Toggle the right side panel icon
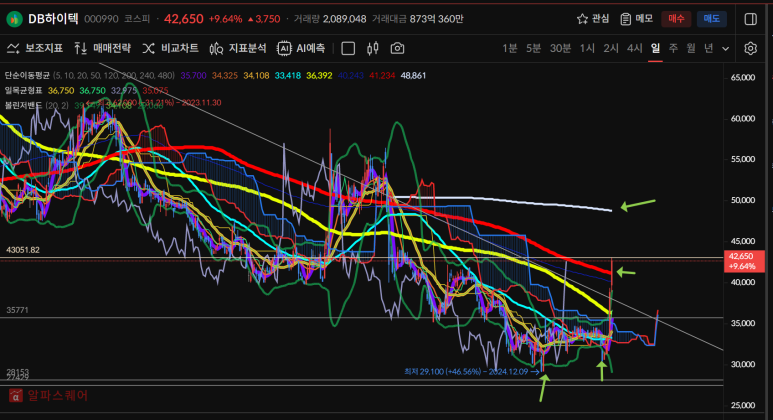 point(750,19)
